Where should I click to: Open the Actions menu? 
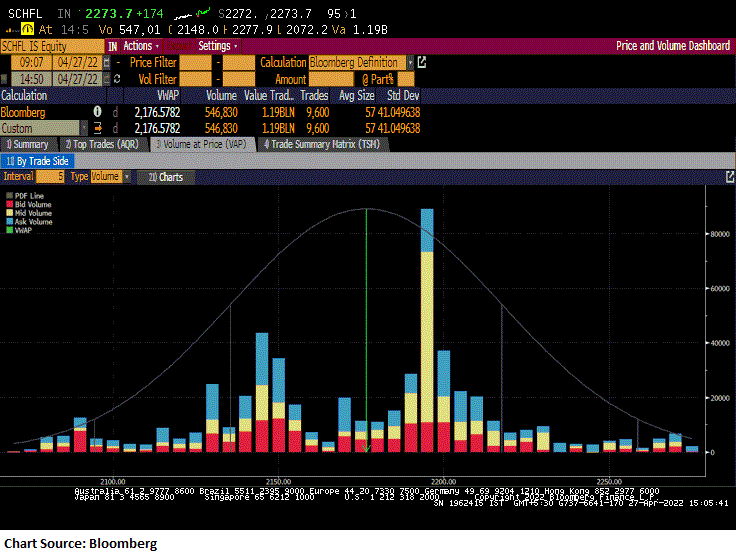(x=140, y=46)
